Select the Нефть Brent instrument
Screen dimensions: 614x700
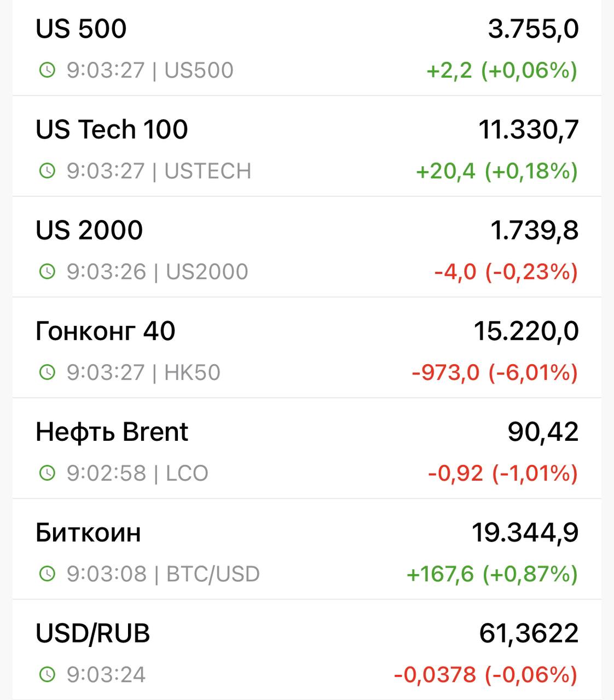pos(112,432)
